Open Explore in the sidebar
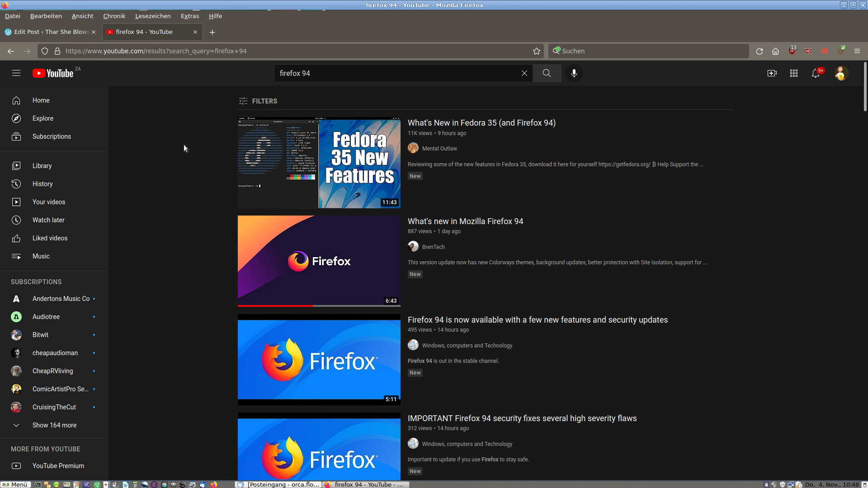Image resolution: width=868 pixels, height=488 pixels. [53, 118]
